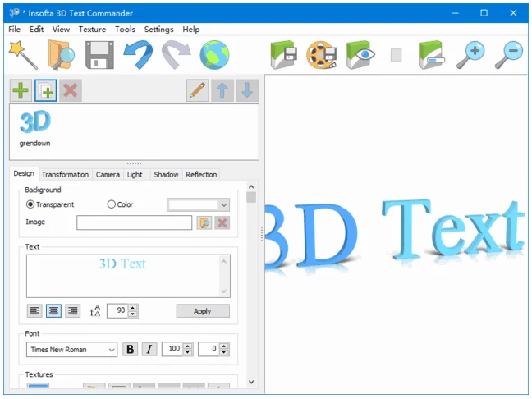532x399 pixels.
Task: Export animation with the film reel icon
Action: [x=322, y=54]
